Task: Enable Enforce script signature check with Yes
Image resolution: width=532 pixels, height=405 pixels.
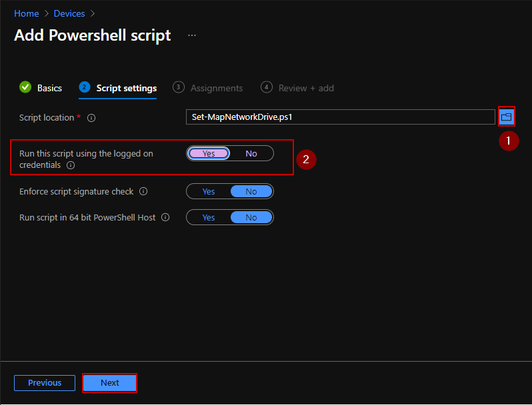Action: [x=209, y=192]
